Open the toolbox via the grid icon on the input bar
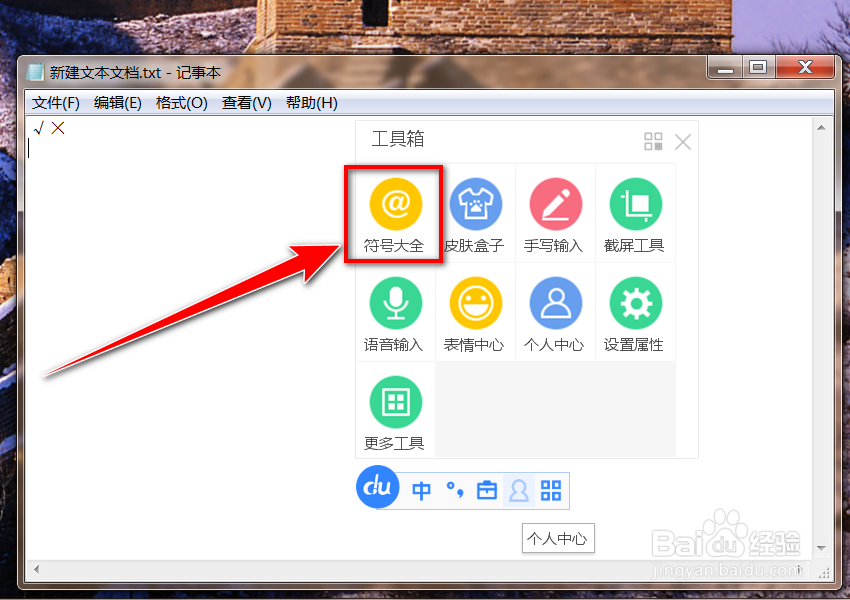Viewport: 850px width, 600px height. (x=550, y=490)
